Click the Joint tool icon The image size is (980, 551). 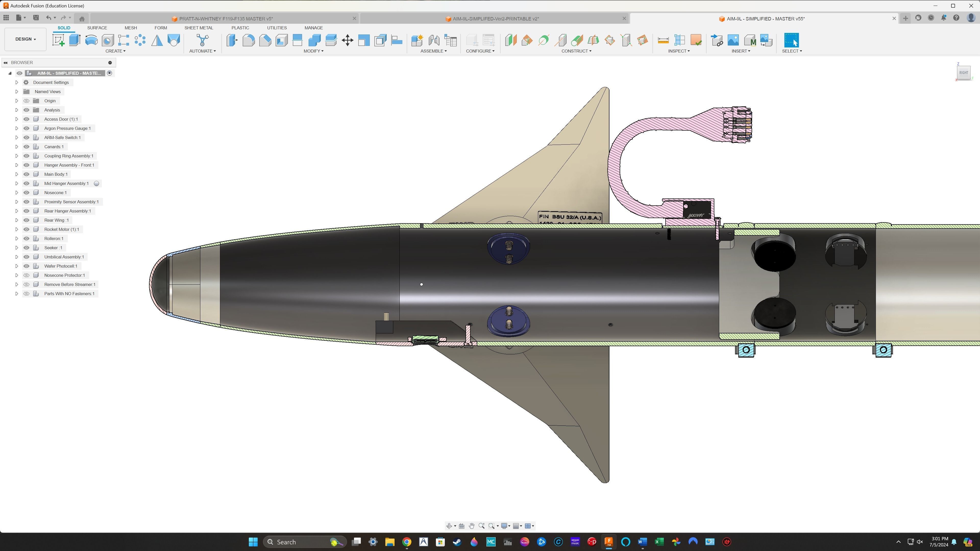(x=434, y=40)
